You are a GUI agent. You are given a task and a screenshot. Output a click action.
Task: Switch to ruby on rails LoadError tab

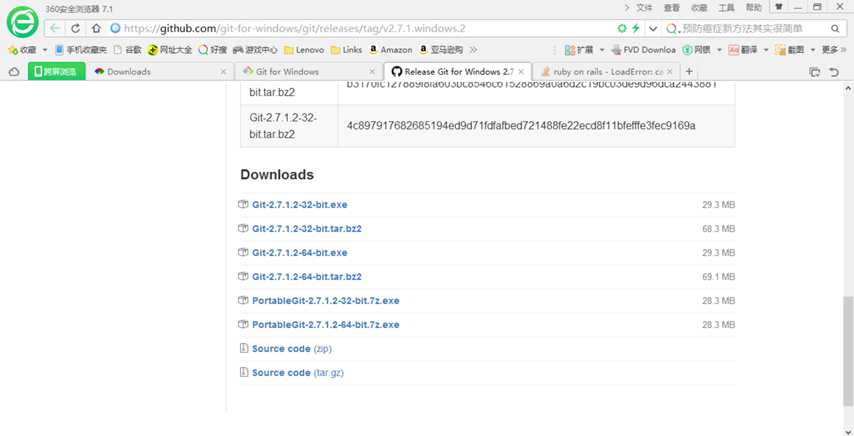pos(606,71)
